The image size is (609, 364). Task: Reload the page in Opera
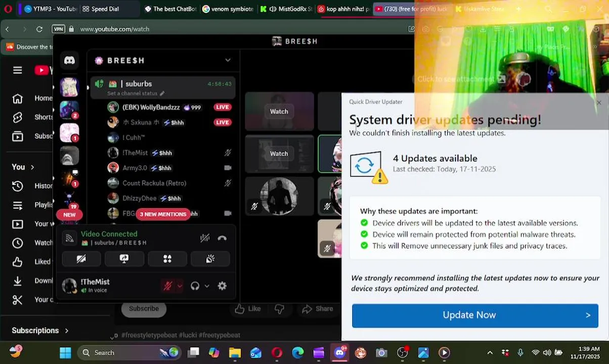coord(39,29)
